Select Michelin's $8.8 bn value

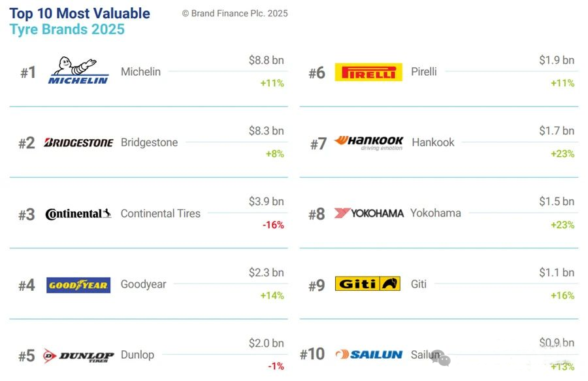pyautogui.click(x=267, y=60)
